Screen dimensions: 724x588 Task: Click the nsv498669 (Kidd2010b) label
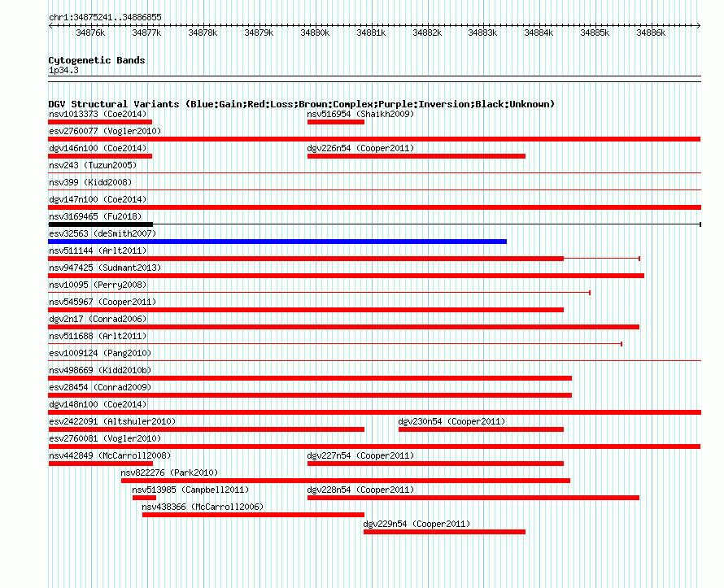point(100,370)
